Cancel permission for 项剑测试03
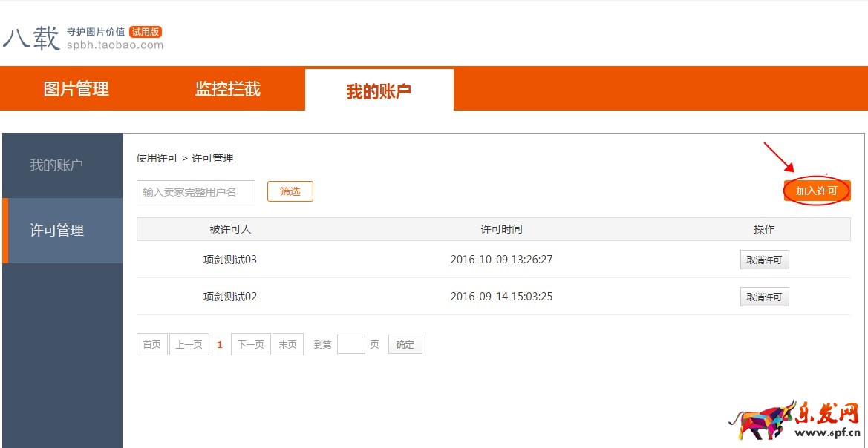 [764, 259]
